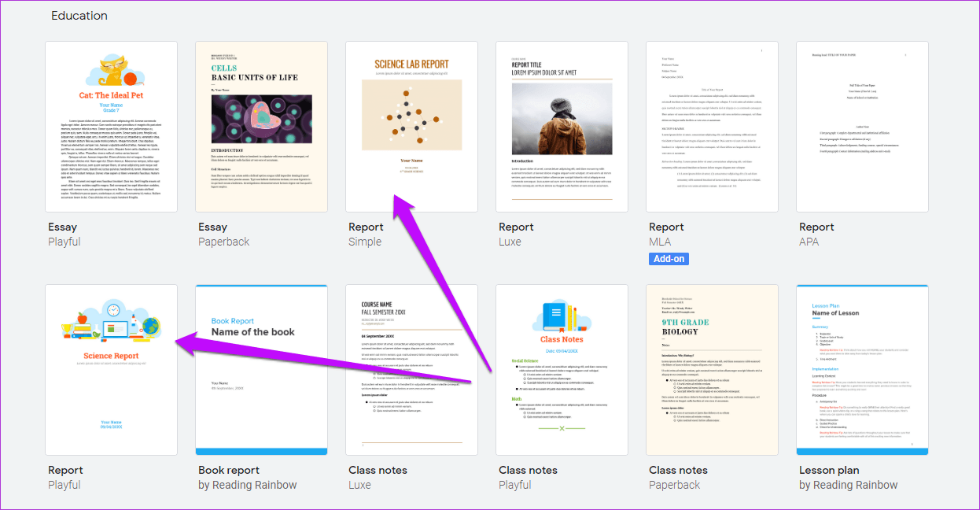Screen dimensions: 980x510
Task: Click the blue Add-on badge
Action: point(669,259)
